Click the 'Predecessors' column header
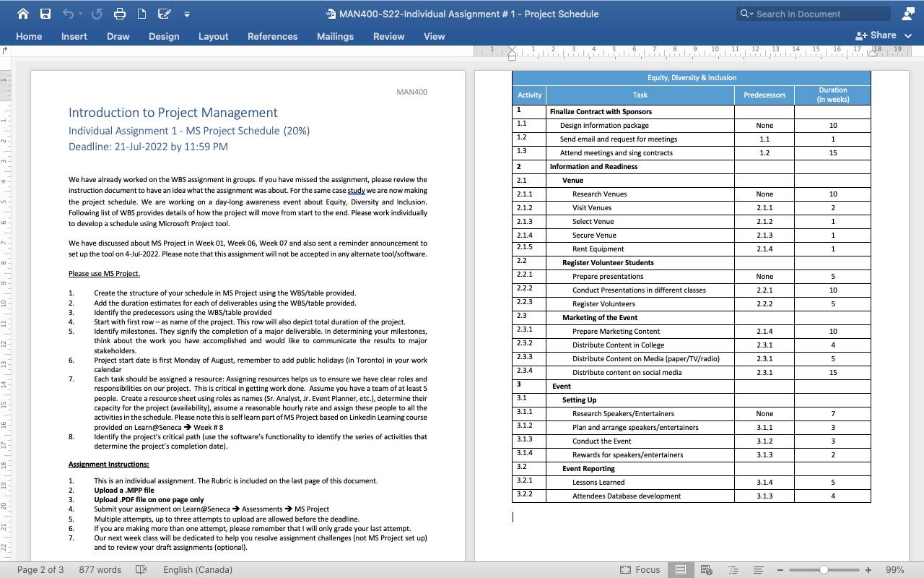924x578 pixels. (764, 95)
